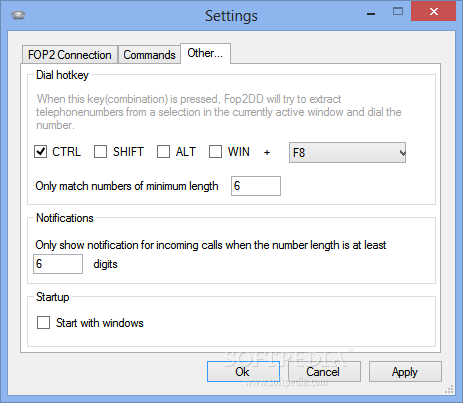
Task: Focus the minimum length match field
Action: pyautogui.click(x=256, y=186)
